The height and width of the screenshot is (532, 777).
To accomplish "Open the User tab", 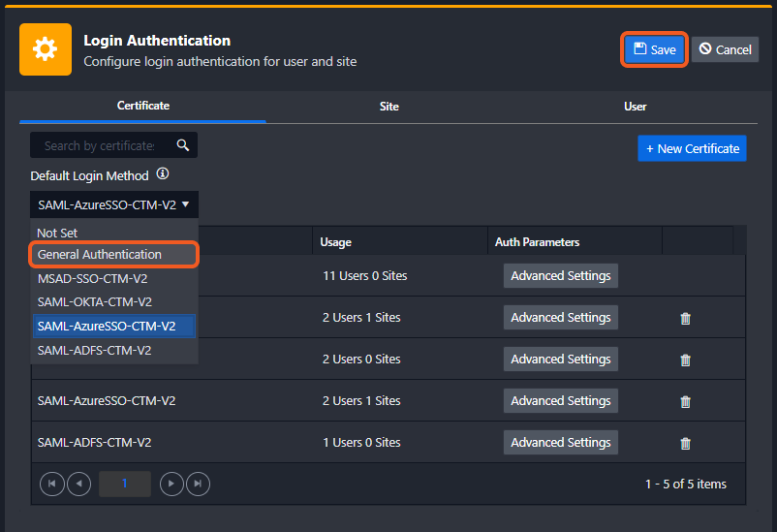I will (x=635, y=107).
